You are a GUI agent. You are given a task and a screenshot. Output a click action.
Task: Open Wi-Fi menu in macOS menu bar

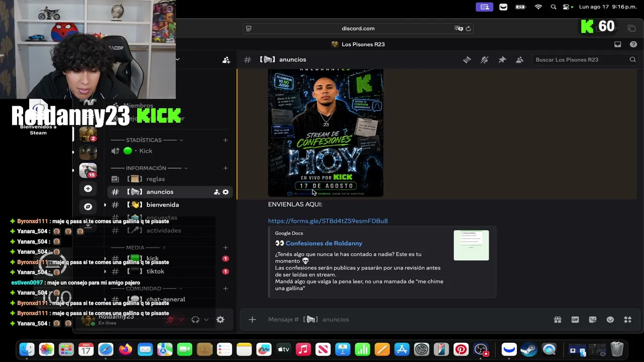click(538, 7)
